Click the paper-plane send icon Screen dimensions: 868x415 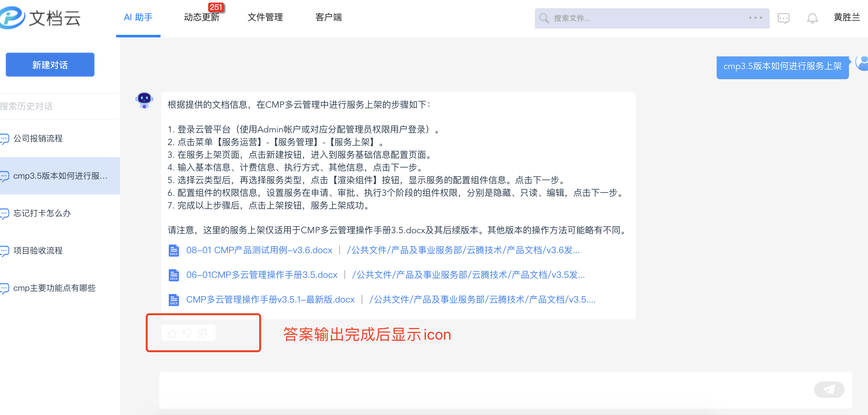pos(829,389)
